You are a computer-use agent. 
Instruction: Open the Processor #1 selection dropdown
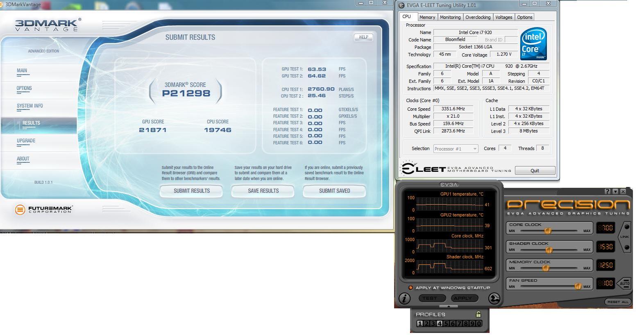click(456, 149)
